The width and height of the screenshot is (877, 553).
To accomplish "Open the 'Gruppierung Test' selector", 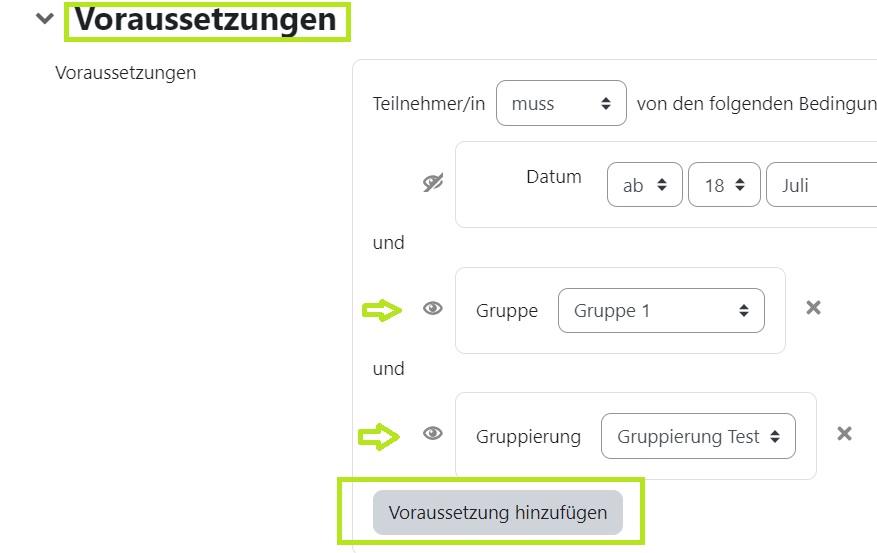I will [698, 436].
